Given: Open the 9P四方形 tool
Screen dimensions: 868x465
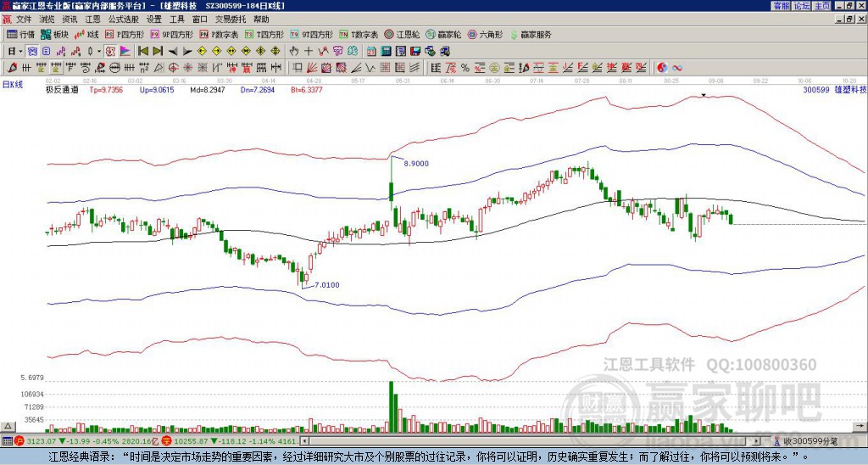Looking at the screenshot, I should click(172, 34).
